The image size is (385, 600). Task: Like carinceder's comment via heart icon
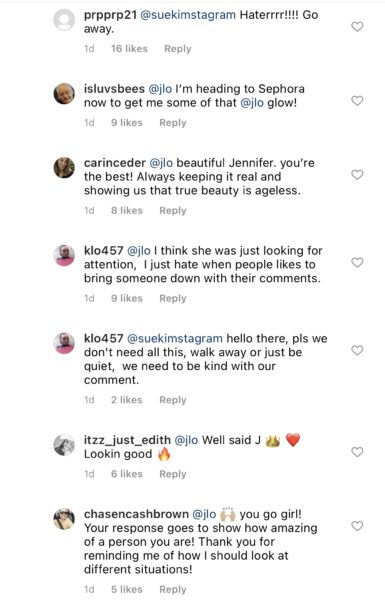[357, 174]
